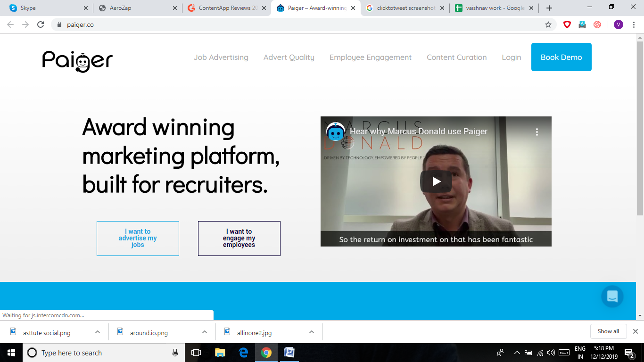Bookmark this page with star icon
The width and height of the screenshot is (644, 362).
coord(548,25)
